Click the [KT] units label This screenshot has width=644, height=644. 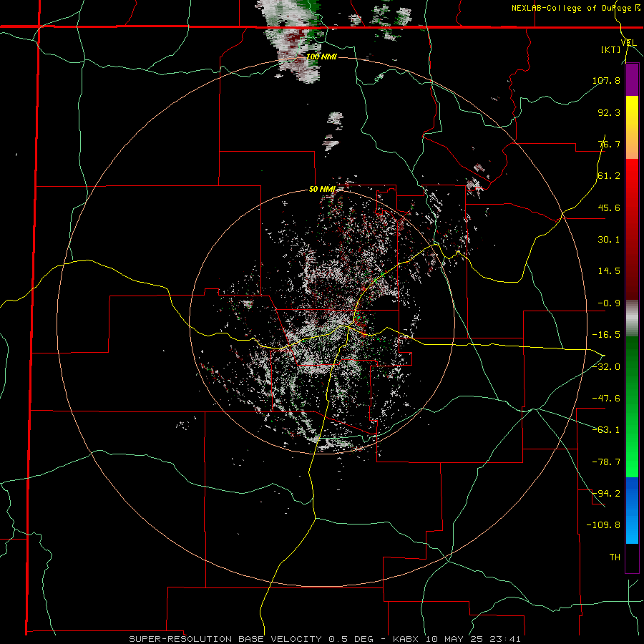pos(610,50)
